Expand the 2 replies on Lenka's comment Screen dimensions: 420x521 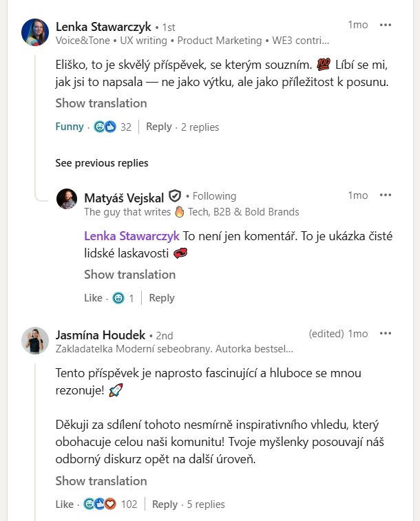tap(200, 127)
